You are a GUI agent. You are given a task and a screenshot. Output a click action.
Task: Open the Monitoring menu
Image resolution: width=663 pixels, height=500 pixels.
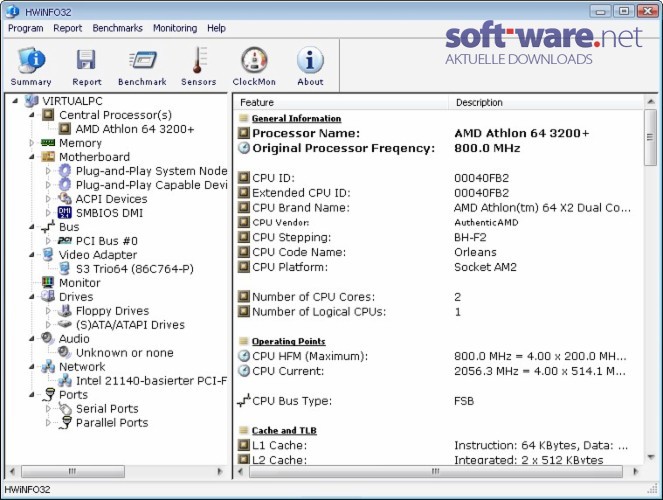point(175,28)
